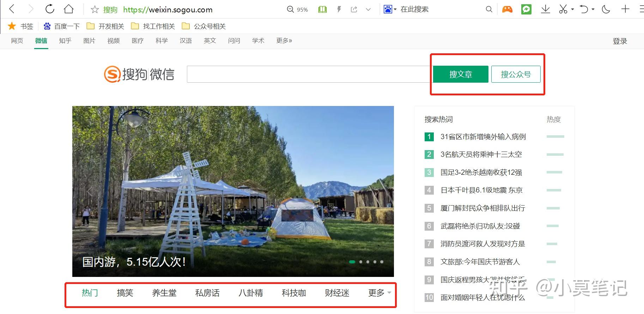Select the 搞笑 category tab
The height and width of the screenshot is (314, 644).
[x=125, y=293]
